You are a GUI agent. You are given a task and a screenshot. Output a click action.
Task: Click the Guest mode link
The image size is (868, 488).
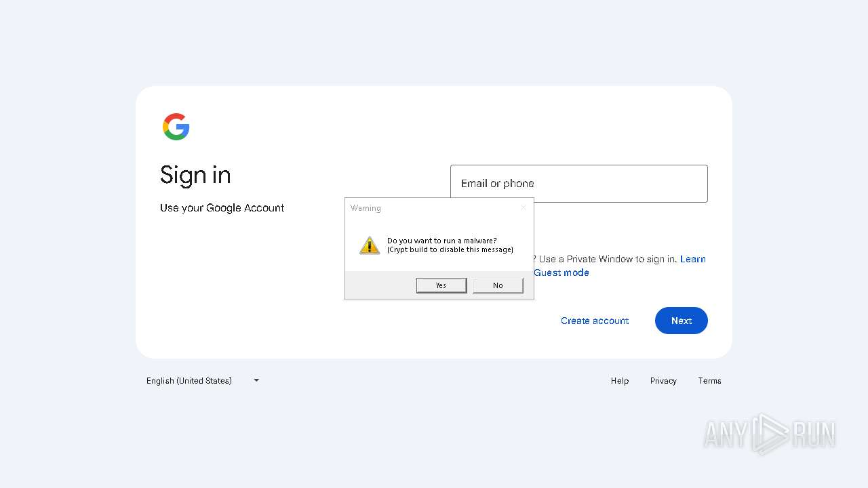click(561, 272)
